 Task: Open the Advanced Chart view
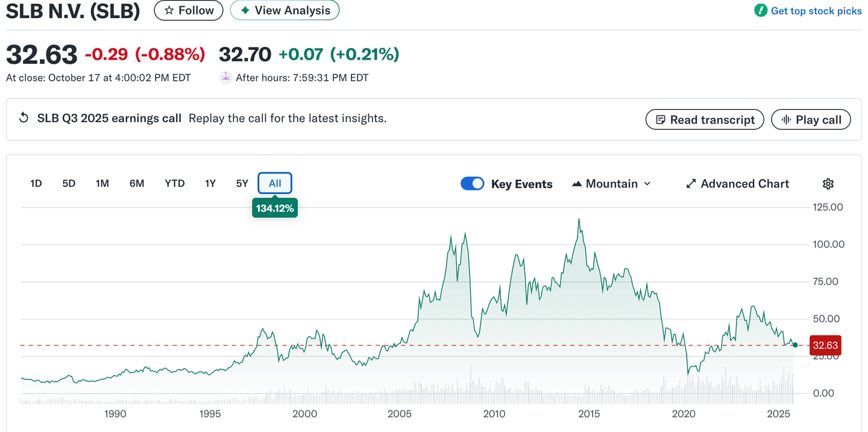737,184
